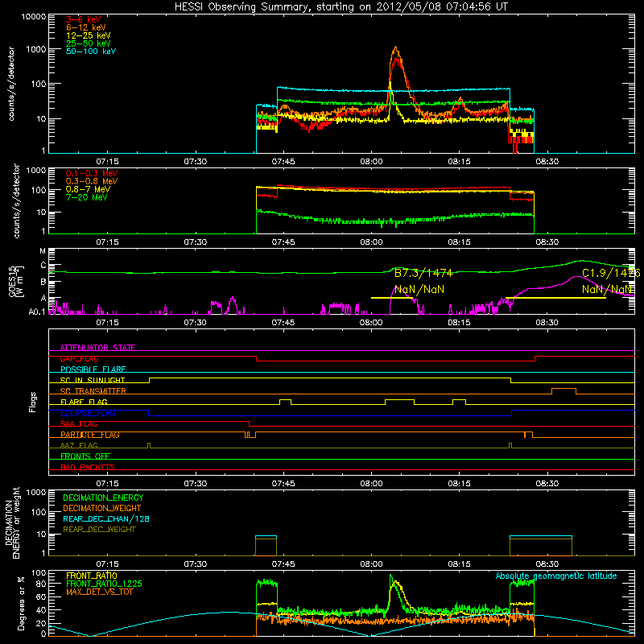Select the SC_IN_SUNLIGHT flag label
This screenshot has height=644, width=644.
(x=93, y=380)
